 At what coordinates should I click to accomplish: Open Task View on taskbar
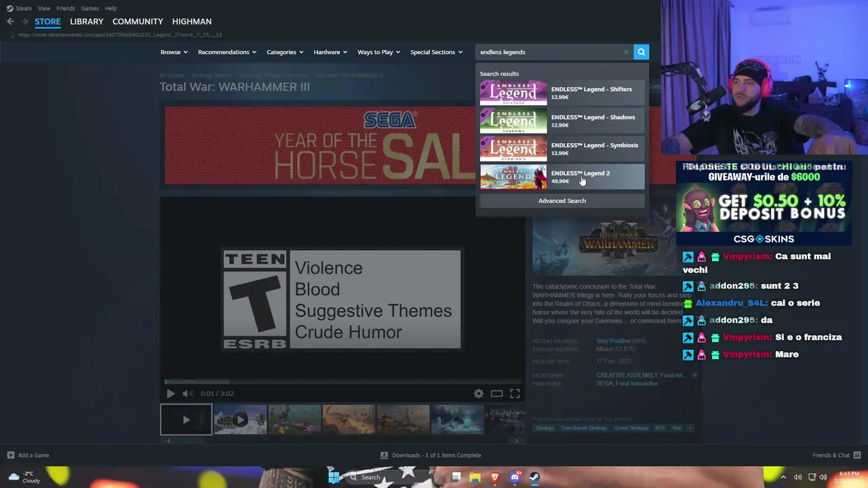[456, 477]
